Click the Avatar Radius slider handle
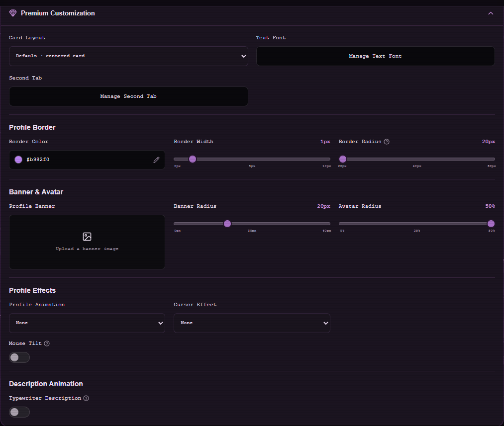The image size is (504, 426). [x=491, y=224]
